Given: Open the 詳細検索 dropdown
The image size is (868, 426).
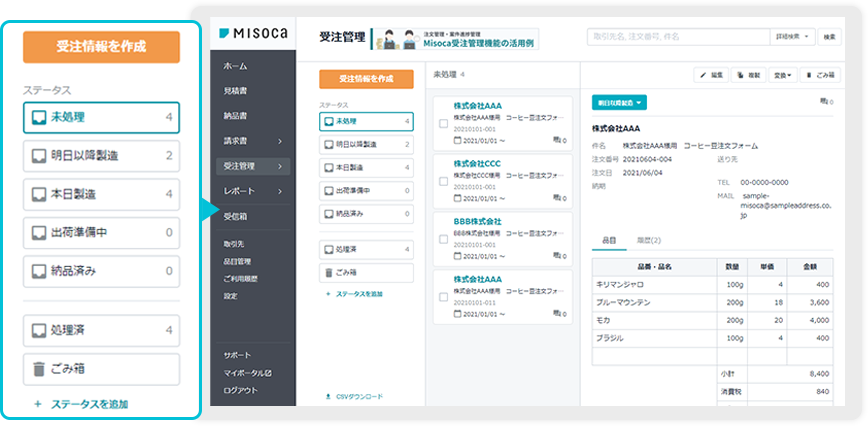Looking at the screenshot, I should point(793,36).
